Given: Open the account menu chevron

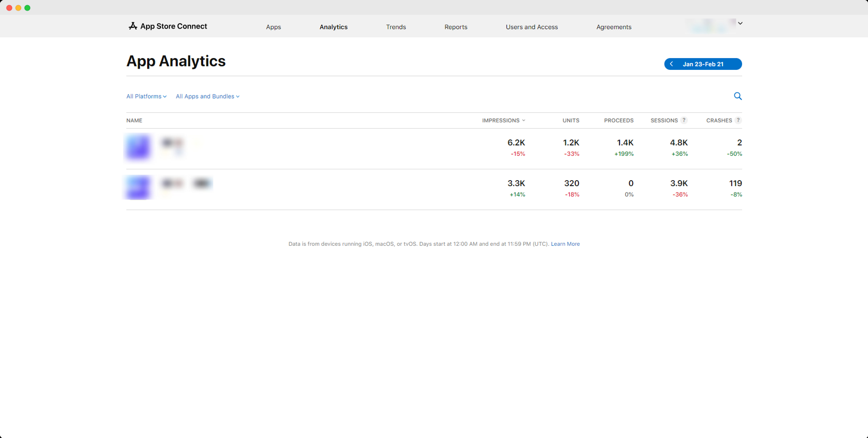Looking at the screenshot, I should tap(740, 23).
